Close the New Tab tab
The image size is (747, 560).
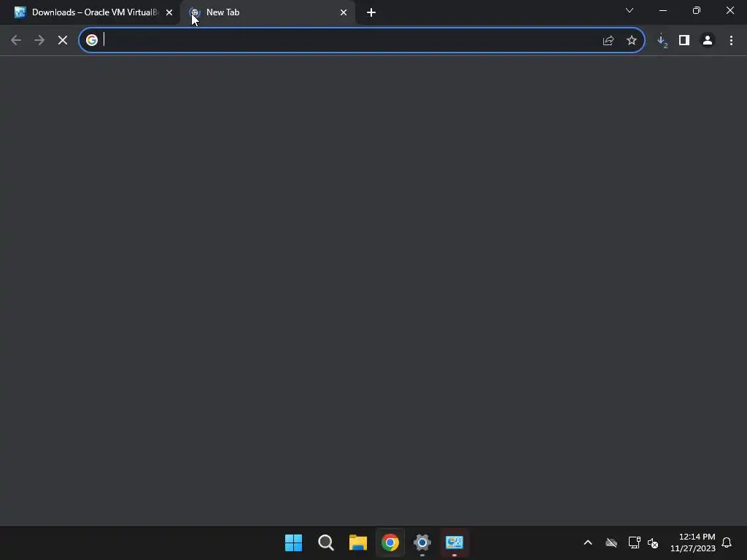point(344,12)
